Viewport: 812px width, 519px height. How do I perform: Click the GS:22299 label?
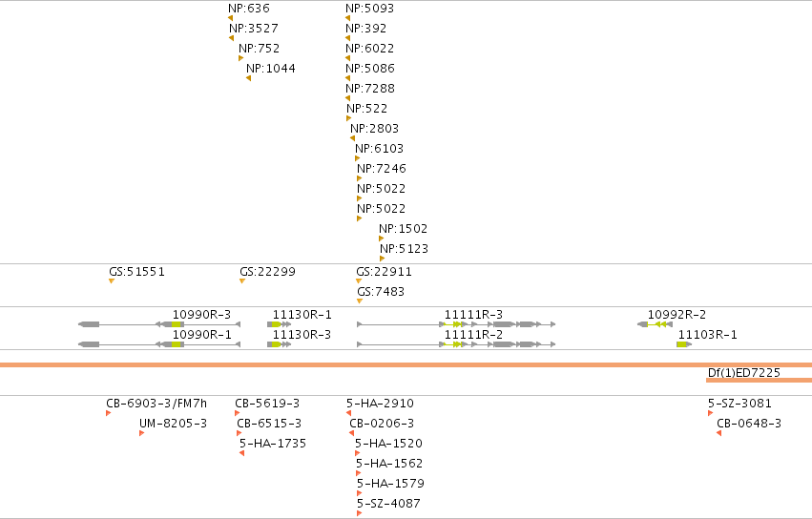[268, 272]
